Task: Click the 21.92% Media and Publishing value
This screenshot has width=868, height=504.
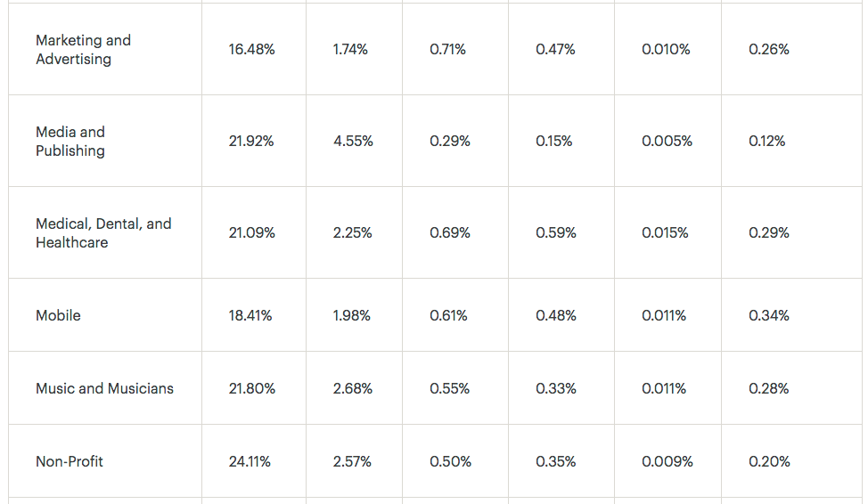Action: click(x=251, y=141)
